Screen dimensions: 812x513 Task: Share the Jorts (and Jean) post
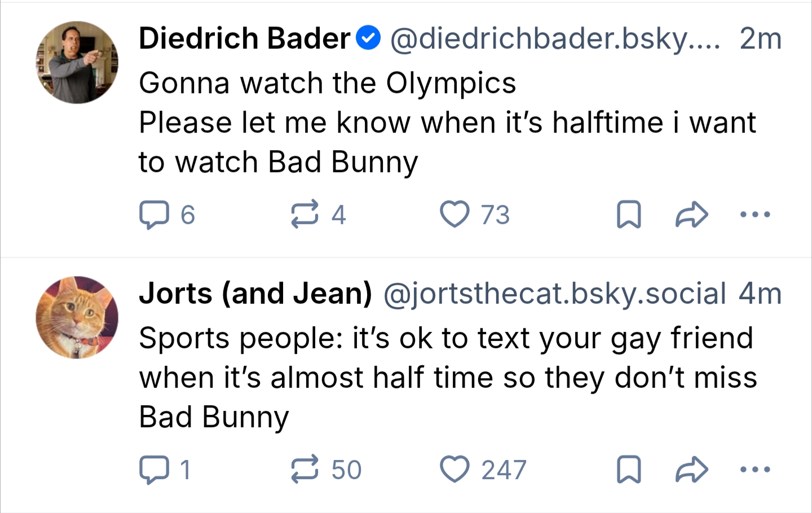click(691, 470)
